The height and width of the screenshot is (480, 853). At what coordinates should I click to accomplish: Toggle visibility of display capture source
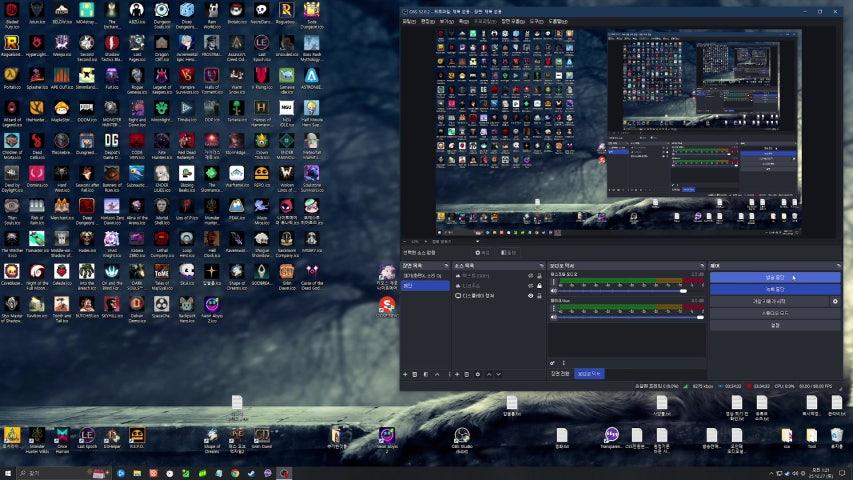(x=531, y=296)
